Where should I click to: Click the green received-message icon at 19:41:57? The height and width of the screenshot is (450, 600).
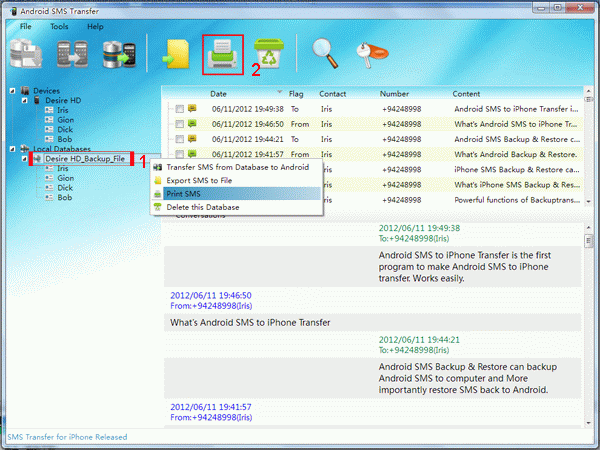pos(192,153)
